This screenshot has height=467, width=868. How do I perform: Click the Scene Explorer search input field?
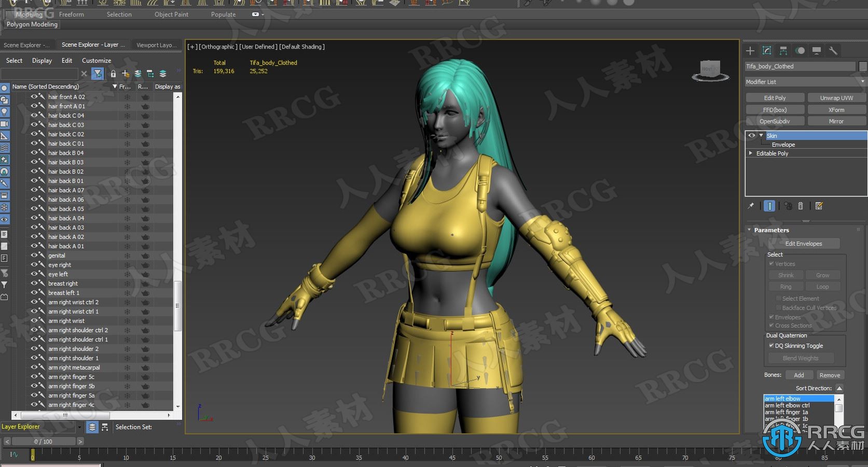click(x=39, y=74)
